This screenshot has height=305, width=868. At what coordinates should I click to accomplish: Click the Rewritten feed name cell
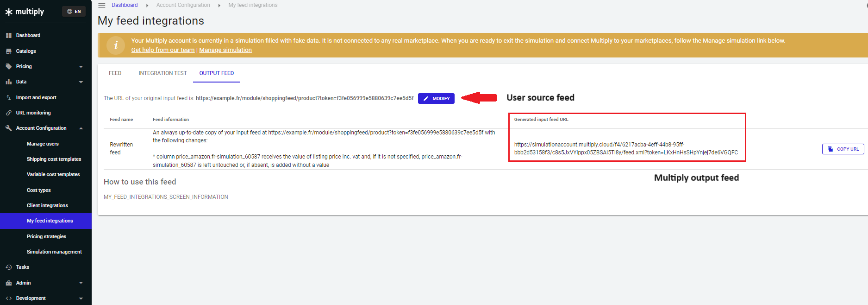(x=121, y=148)
